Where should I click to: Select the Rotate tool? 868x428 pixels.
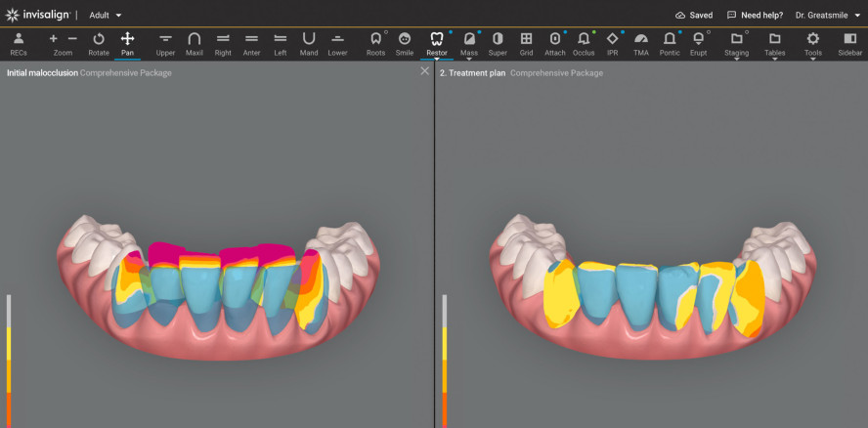(98, 43)
